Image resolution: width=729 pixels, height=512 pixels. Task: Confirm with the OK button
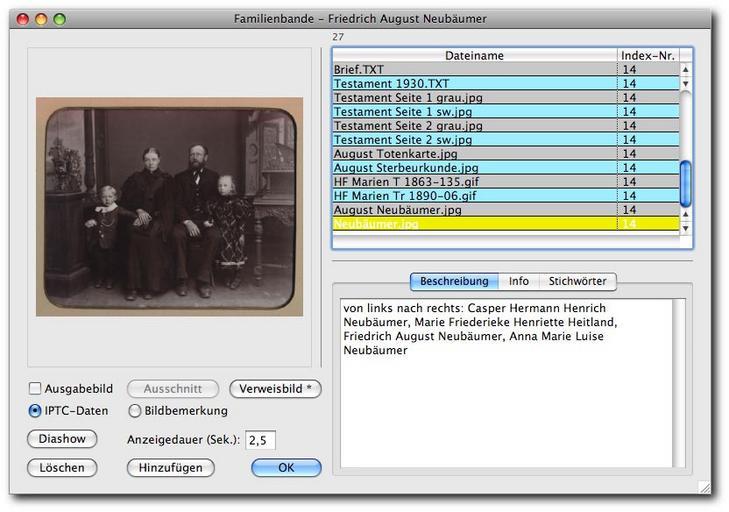pos(286,468)
